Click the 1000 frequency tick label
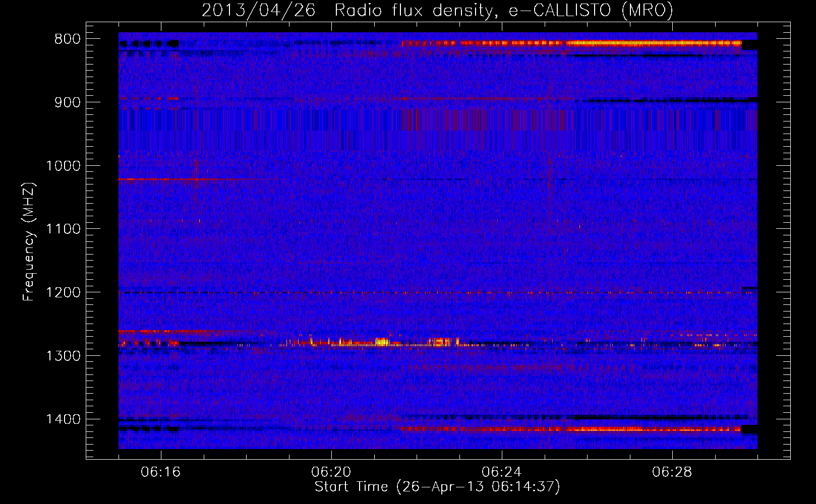816x504 pixels. 63,166
